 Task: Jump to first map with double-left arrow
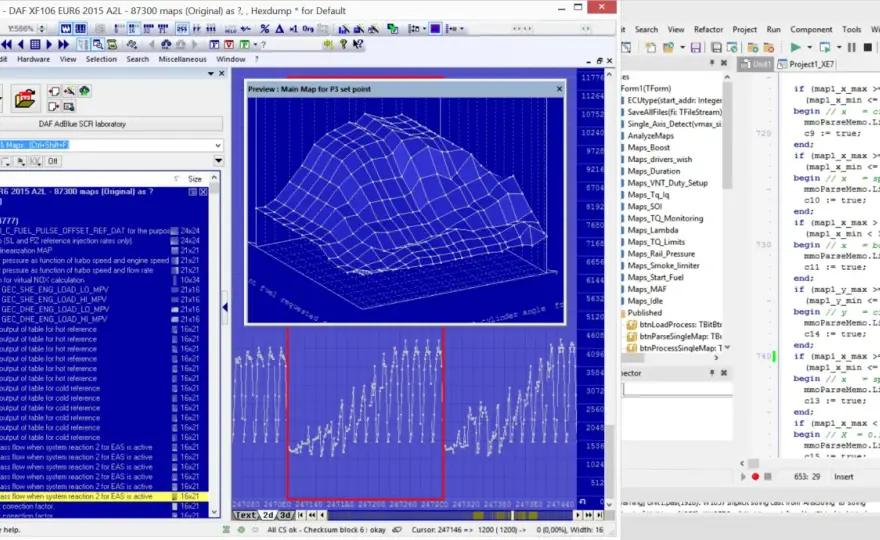(x=6, y=44)
